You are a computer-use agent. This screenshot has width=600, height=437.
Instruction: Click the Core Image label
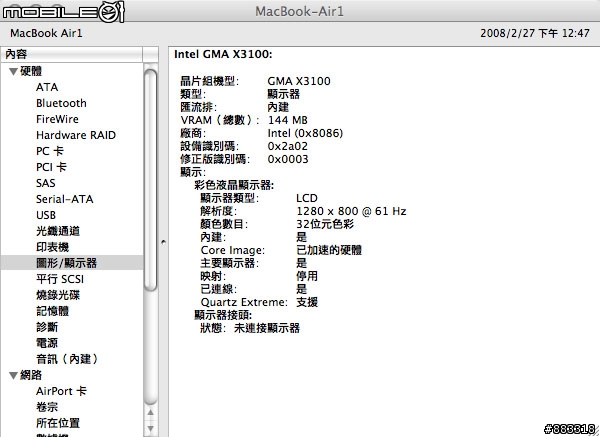233,250
